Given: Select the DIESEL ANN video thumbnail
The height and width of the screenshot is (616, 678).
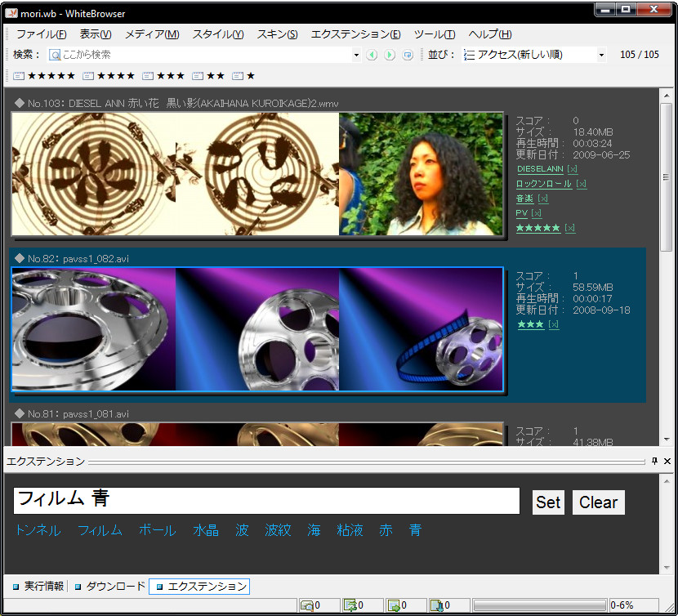Looking at the screenshot, I should (257, 174).
